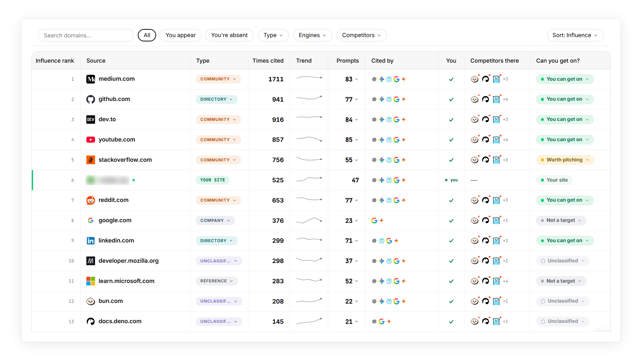The width and height of the screenshot is (642, 364).
Task: Click the 1711 times cited value
Action: (x=276, y=79)
